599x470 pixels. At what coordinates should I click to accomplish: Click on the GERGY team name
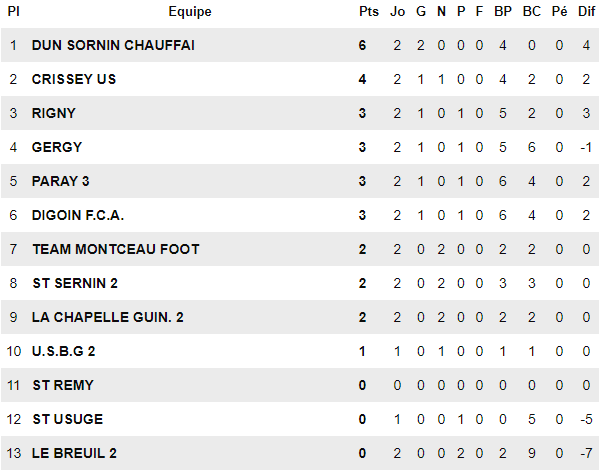[57, 147]
